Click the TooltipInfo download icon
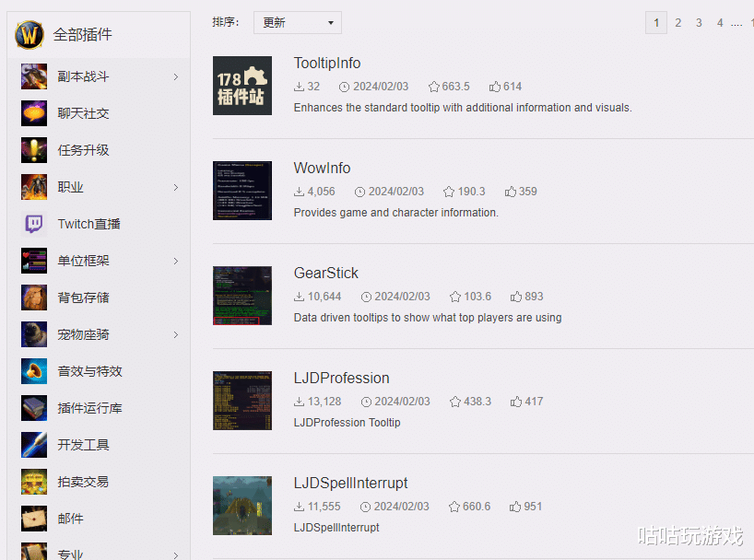 coord(299,87)
